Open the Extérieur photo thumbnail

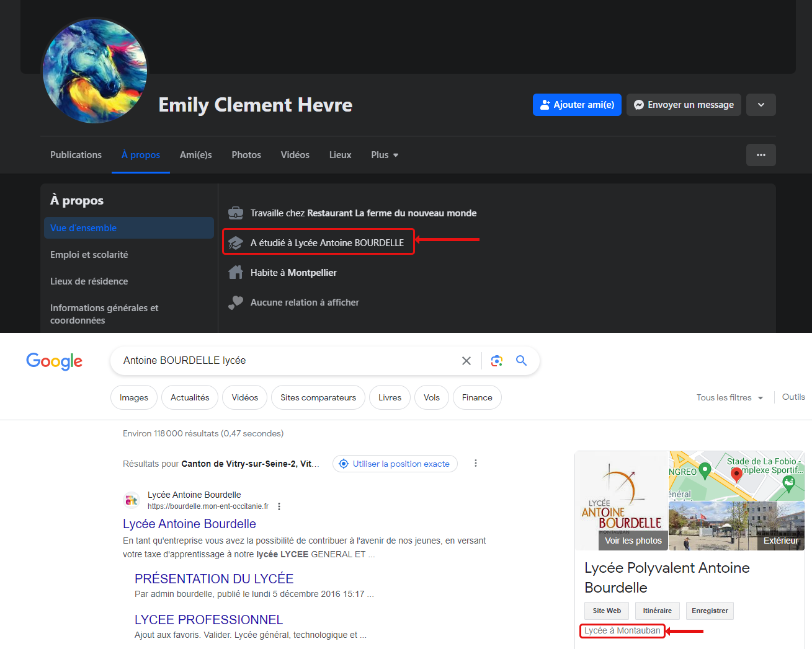pyautogui.click(x=736, y=526)
